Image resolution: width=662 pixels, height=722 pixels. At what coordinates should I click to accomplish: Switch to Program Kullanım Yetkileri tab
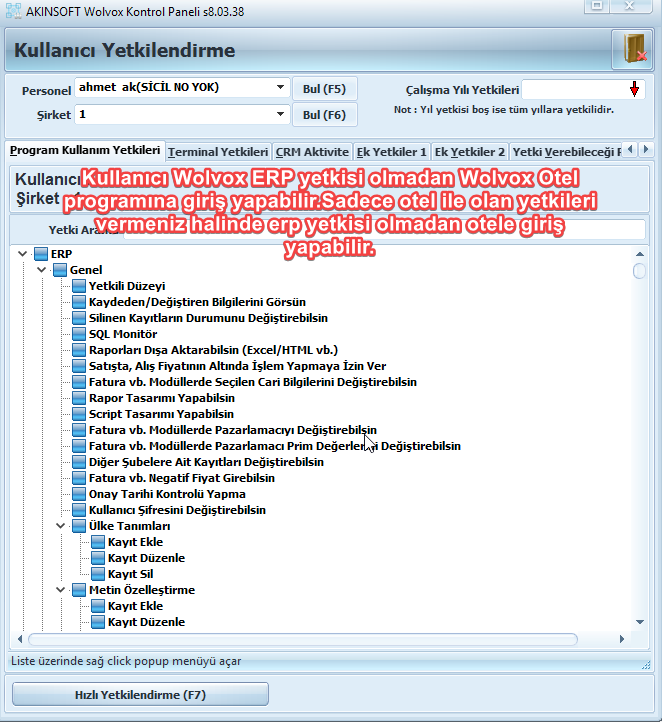[x=85, y=151]
